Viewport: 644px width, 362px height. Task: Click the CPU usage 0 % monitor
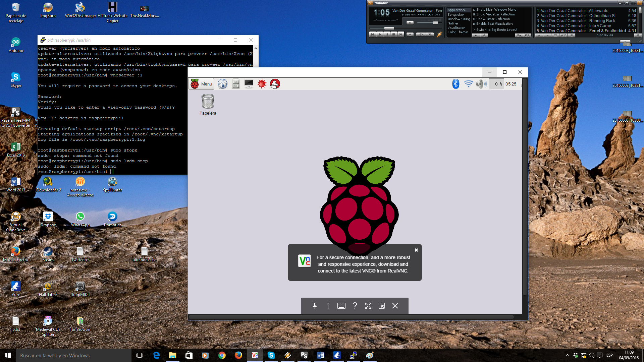coord(496,84)
